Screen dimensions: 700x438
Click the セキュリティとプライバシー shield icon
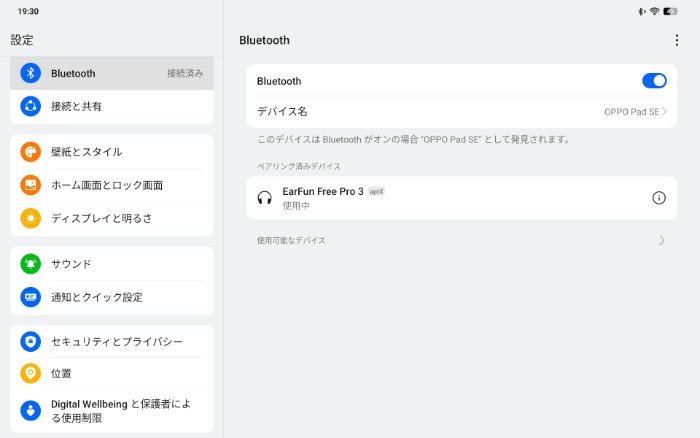coord(30,342)
